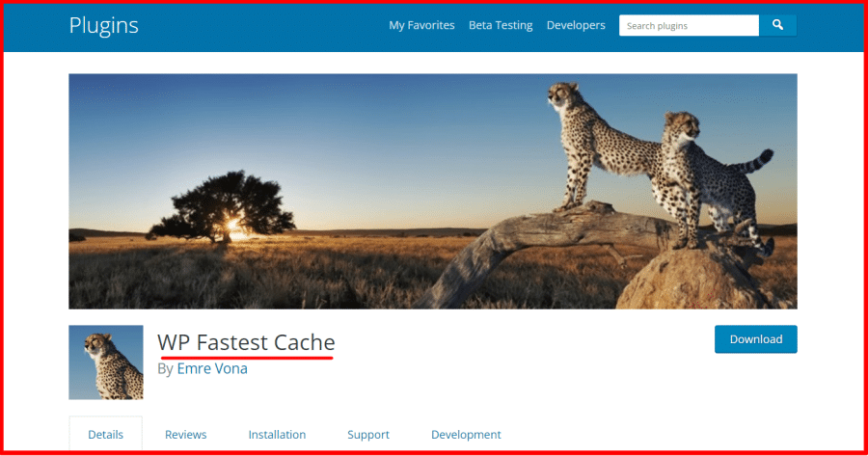Open My Favorites in the header
This screenshot has height=456, width=868.
(421, 25)
